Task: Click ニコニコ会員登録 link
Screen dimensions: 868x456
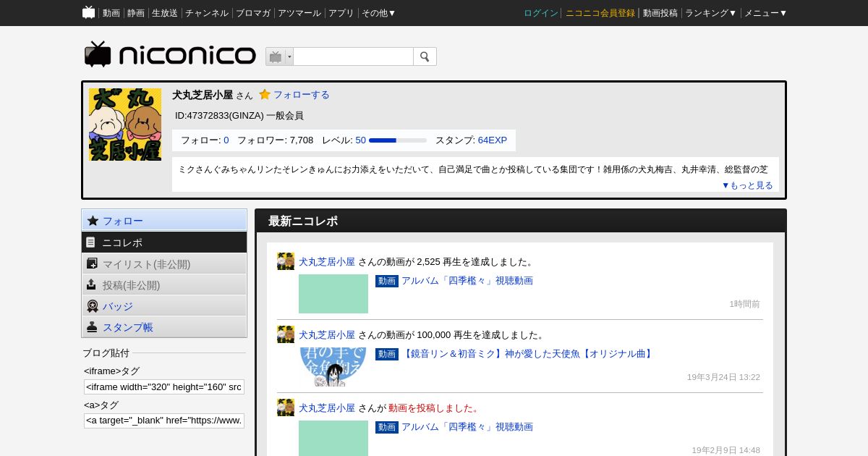Action: tap(600, 13)
